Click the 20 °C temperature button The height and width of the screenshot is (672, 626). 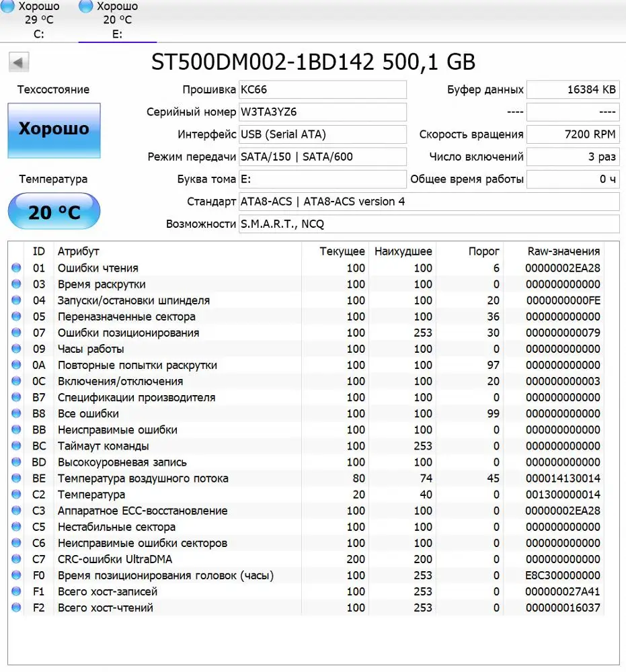54,211
